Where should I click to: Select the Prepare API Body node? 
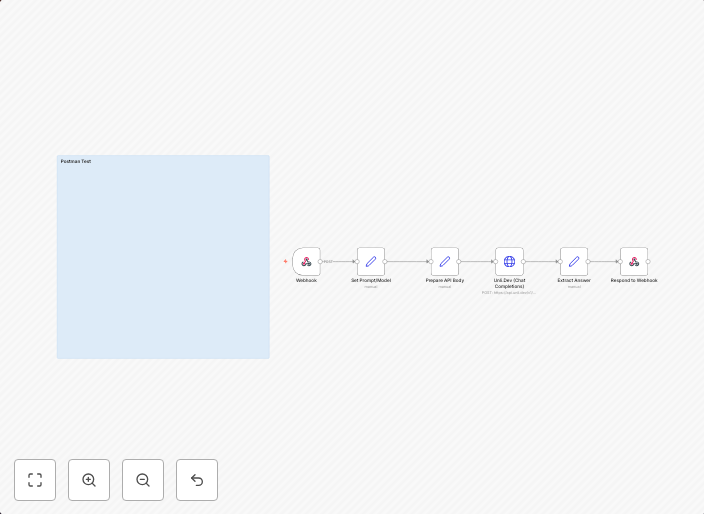point(445,261)
